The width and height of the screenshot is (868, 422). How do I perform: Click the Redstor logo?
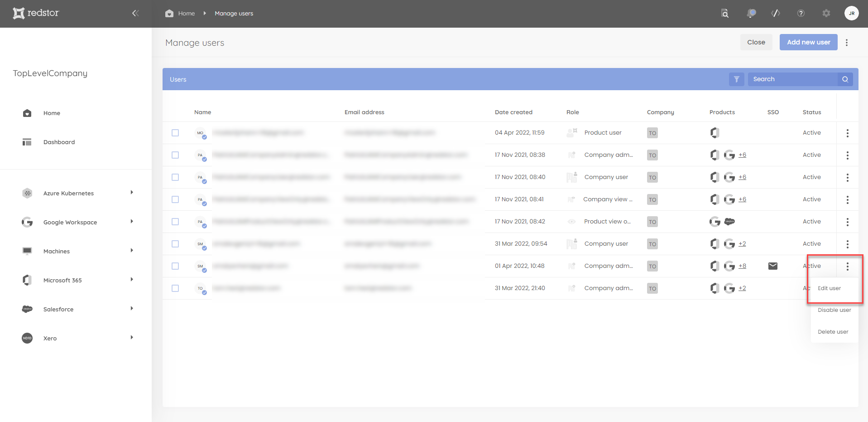pyautogui.click(x=36, y=13)
